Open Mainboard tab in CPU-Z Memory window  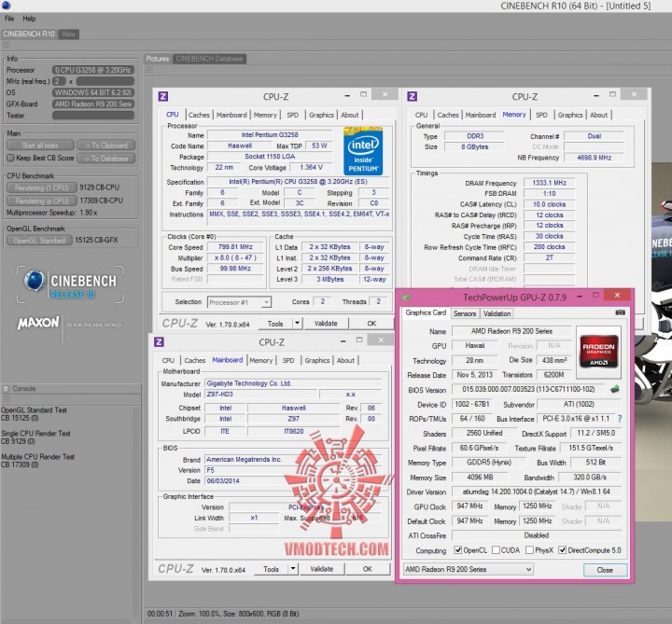[x=481, y=115]
